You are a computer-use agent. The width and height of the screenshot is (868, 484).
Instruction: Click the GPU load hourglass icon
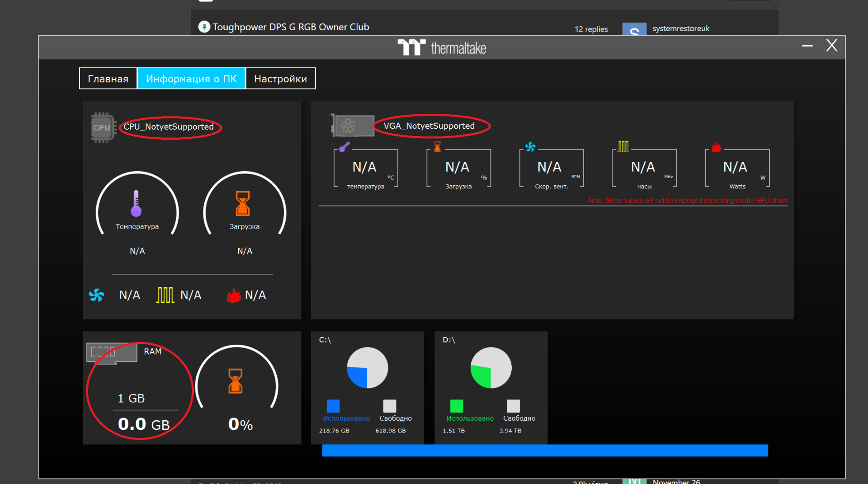437,146
